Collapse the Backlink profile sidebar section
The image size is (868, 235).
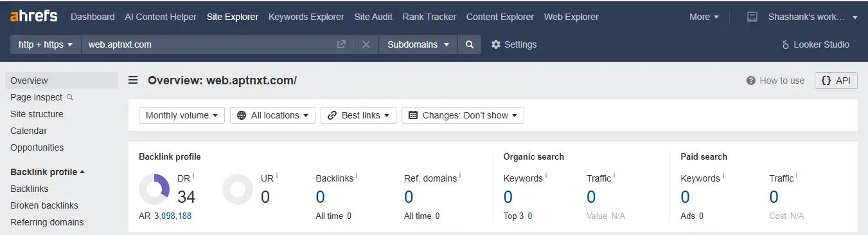click(x=48, y=172)
